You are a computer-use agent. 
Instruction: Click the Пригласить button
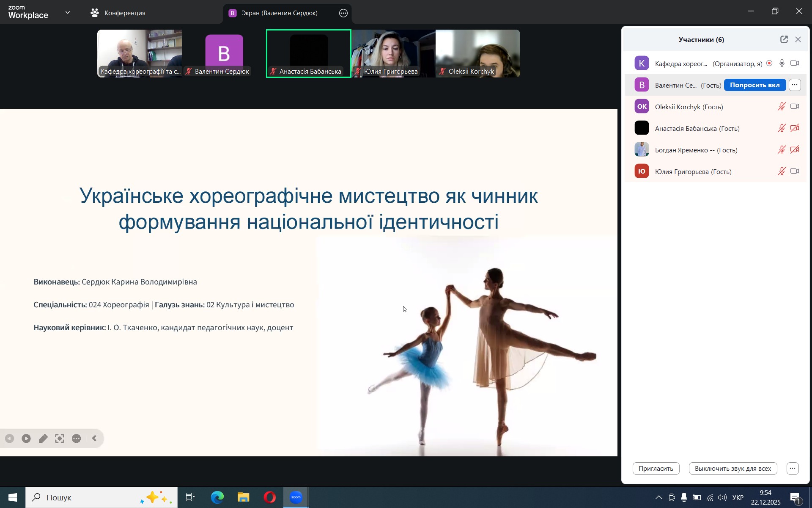click(x=656, y=468)
